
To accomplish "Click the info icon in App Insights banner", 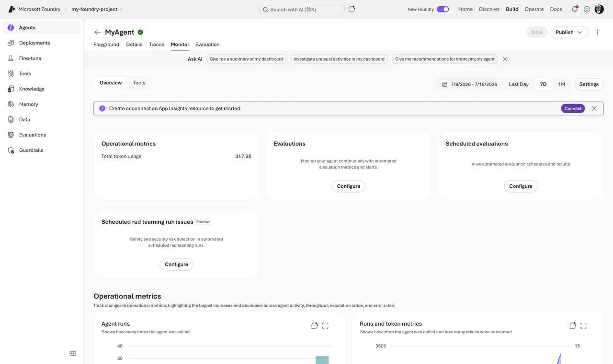I will (x=102, y=108).
